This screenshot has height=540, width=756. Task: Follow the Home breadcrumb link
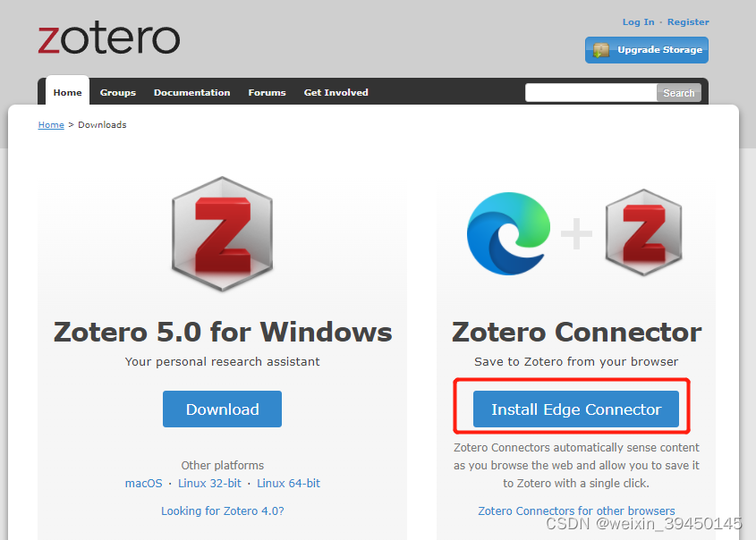[51, 125]
